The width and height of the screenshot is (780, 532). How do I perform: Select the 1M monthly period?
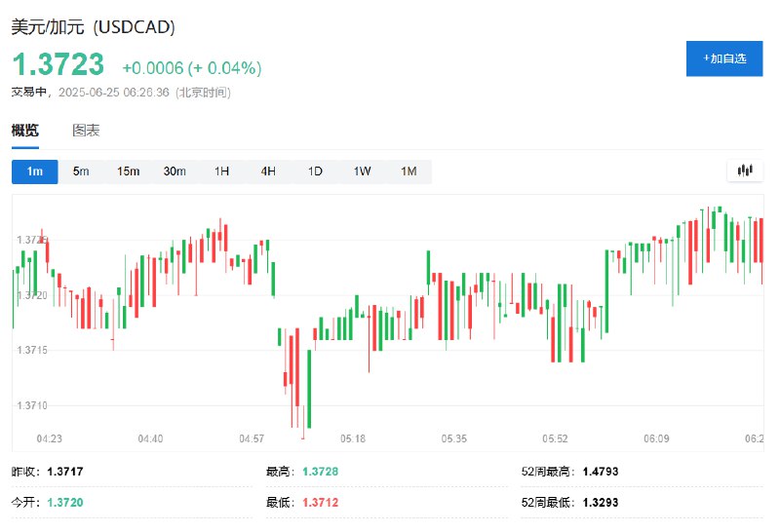click(409, 171)
